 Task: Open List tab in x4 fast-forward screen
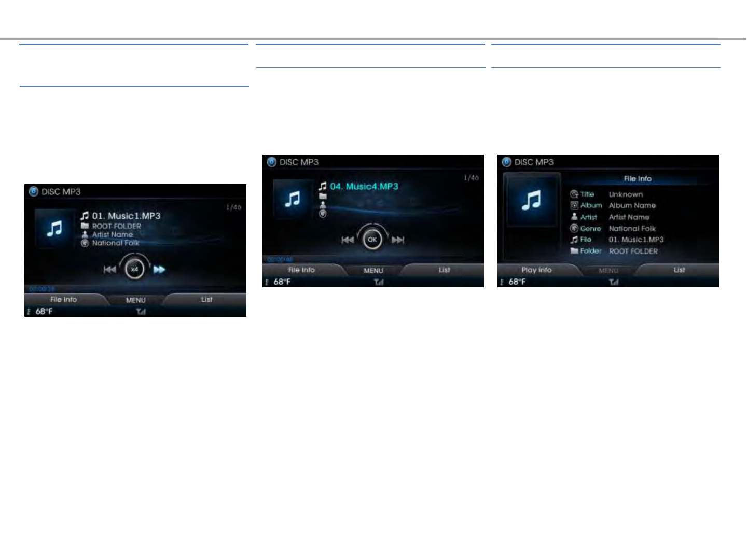(x=206, y=299)
